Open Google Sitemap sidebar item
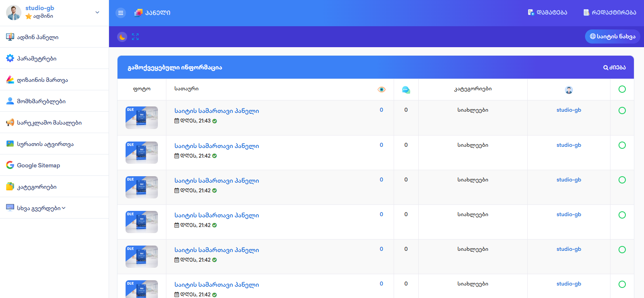The width and height of the screenshot is (644, 298). tap(38, 165)
